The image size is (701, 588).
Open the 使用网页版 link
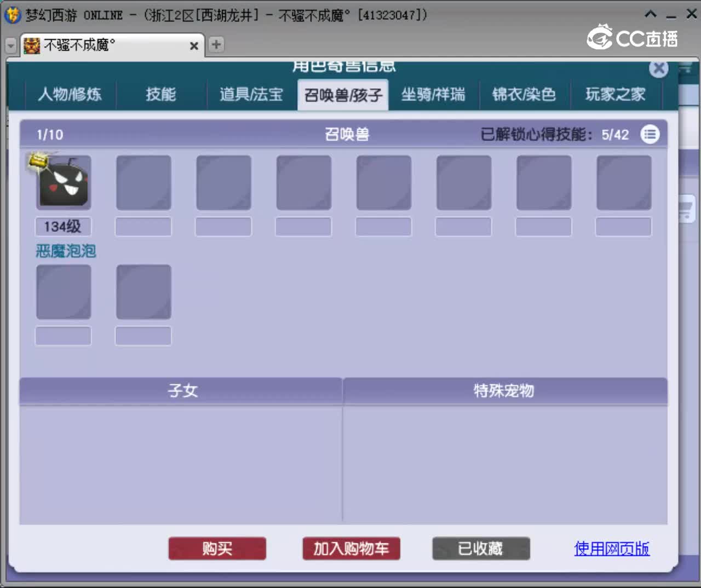coord(612,548)
